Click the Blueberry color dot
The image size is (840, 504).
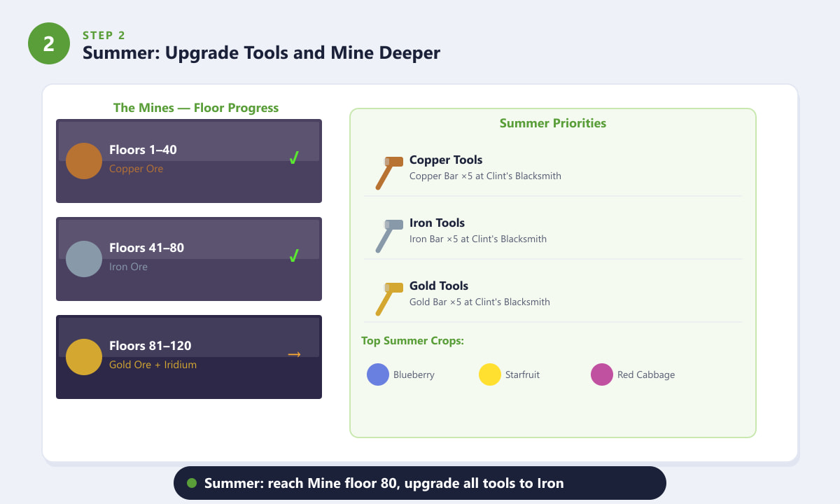click(378, 374)
